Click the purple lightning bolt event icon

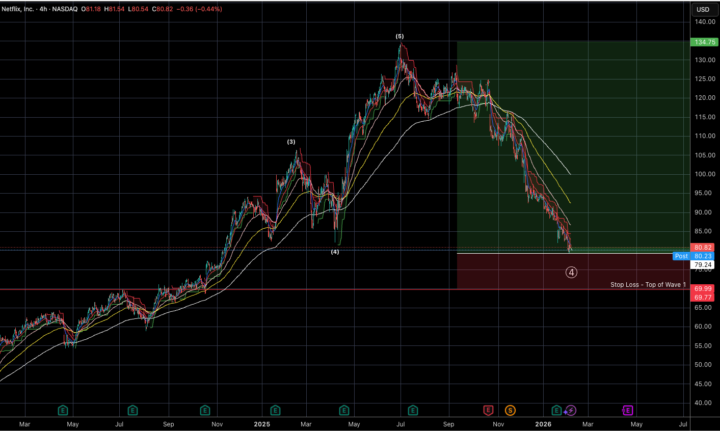coord(570,410)
